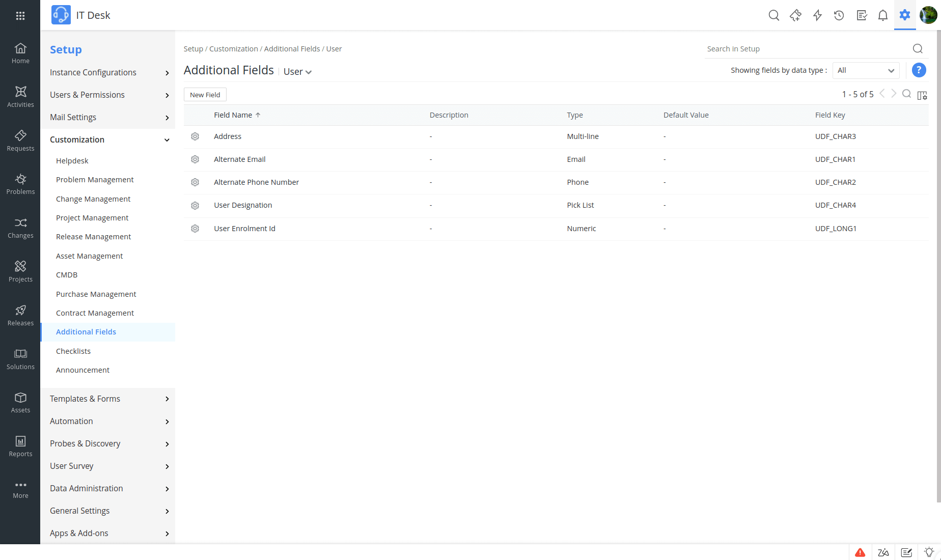Expand Users & Permissions section
The width and height of the screenshot is (941, 560).
(107, 95)
